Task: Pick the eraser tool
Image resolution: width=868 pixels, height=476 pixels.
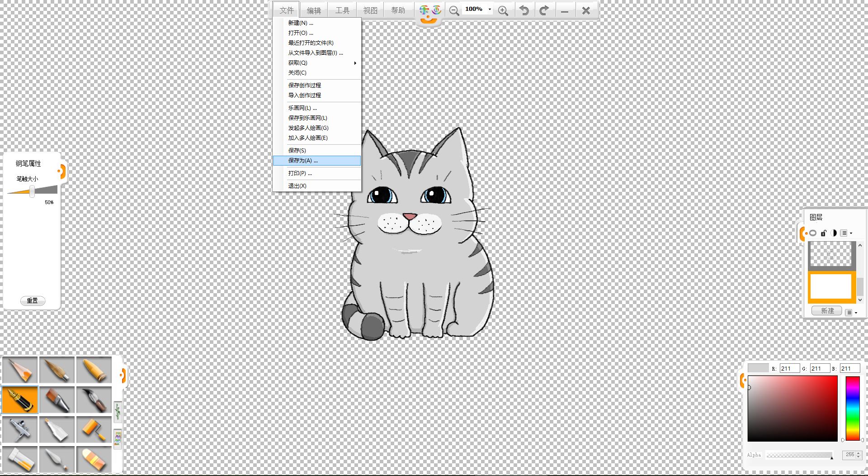Action: coord(94,459)
